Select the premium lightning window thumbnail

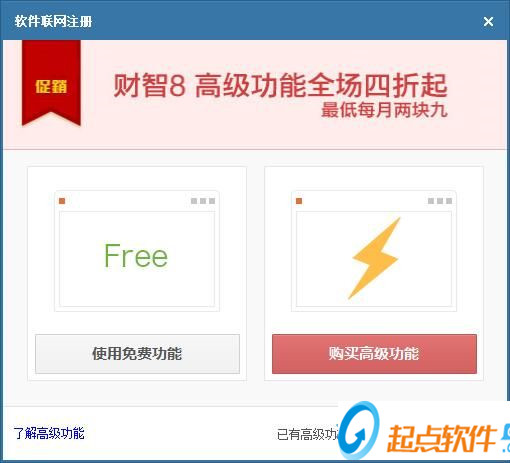pyautogui.click(x=374, y=251)
